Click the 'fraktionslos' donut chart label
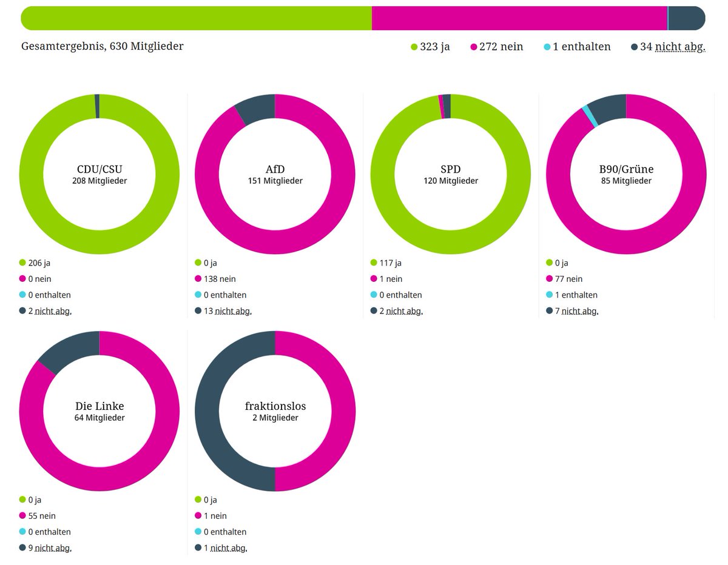 point(275,406)
